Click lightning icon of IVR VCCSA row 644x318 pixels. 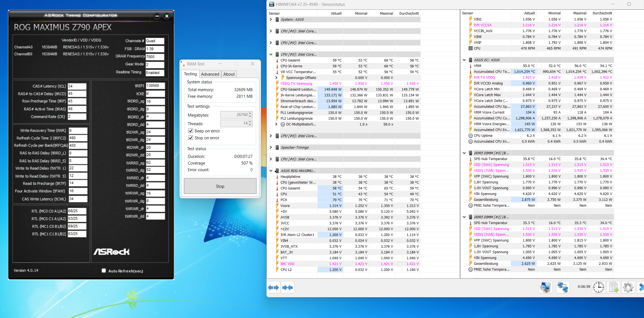471,25
